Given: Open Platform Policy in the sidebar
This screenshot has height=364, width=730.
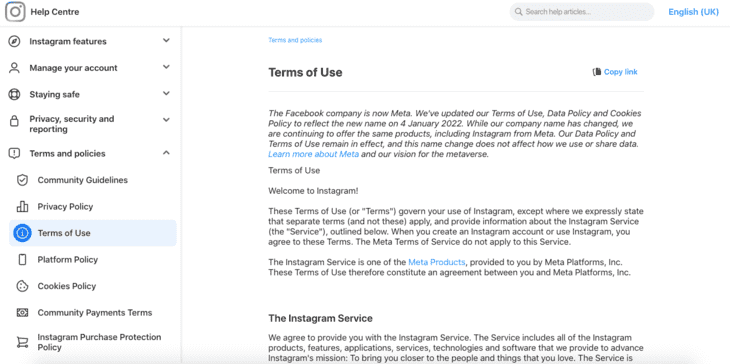Looking at the screenshot, I should 68,260.
